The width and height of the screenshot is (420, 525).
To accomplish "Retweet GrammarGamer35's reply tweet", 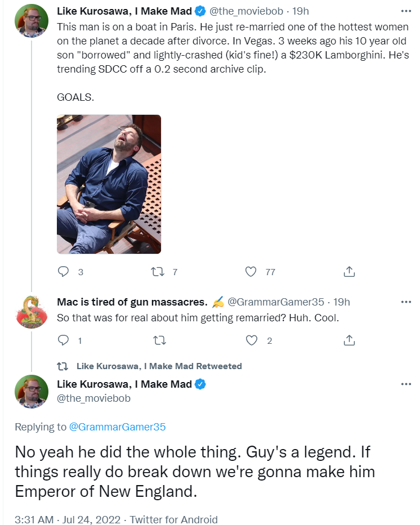I will (x=159, y=340).
